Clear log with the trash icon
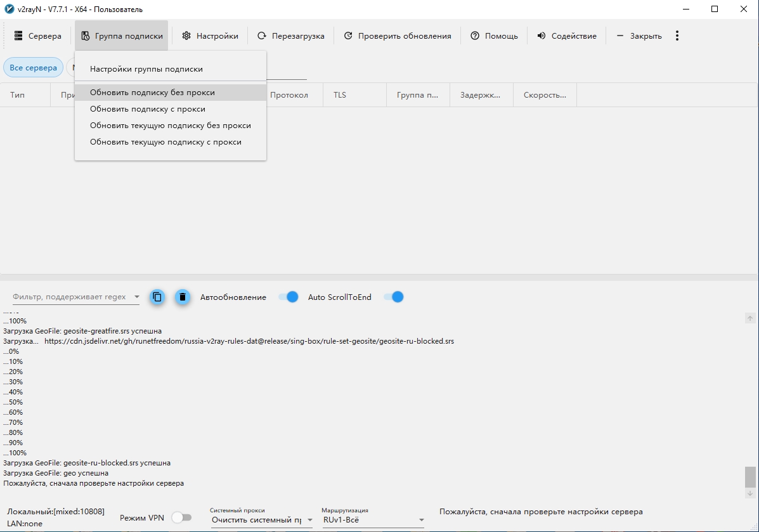The width and height of the screenshot is (759, 532). tap(183, 297)
